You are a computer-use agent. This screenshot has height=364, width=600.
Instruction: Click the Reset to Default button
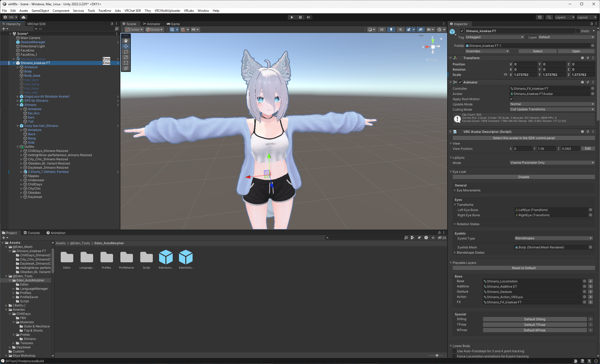coord(524,268)
